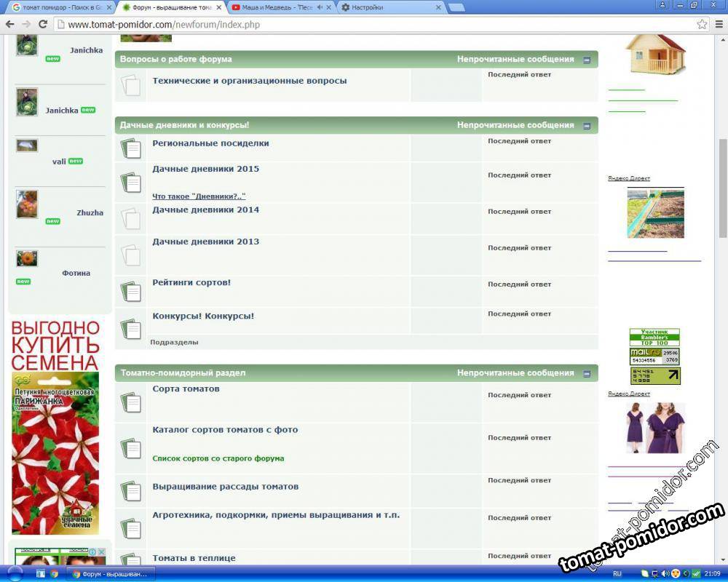Click the icon beside Выращивание рассады томатов

tap(131, 491)
